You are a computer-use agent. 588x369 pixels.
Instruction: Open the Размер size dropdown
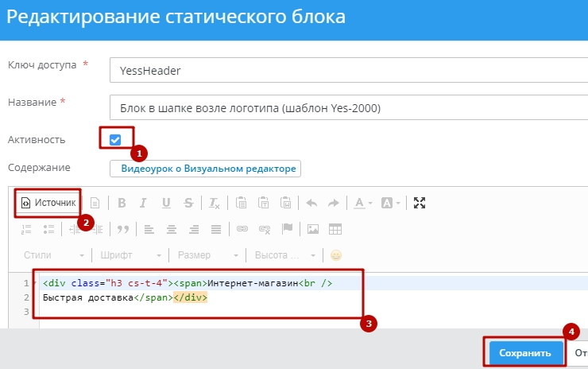207,255
